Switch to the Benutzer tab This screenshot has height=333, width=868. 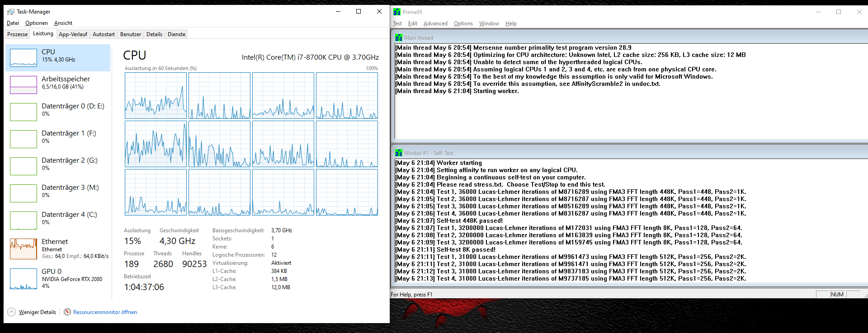pyautogui.click(x=131, y=34)
